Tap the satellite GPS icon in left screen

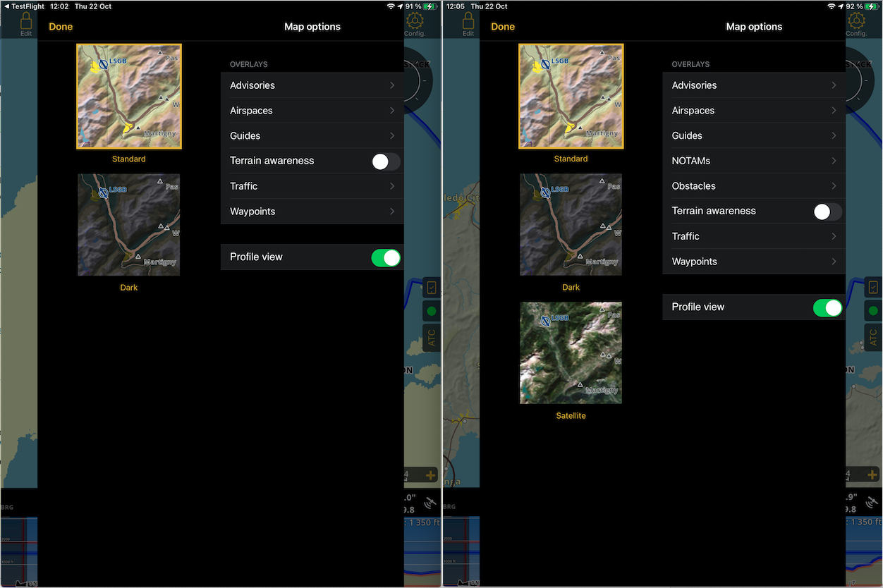pyautogui.click(x=430, y=503)
